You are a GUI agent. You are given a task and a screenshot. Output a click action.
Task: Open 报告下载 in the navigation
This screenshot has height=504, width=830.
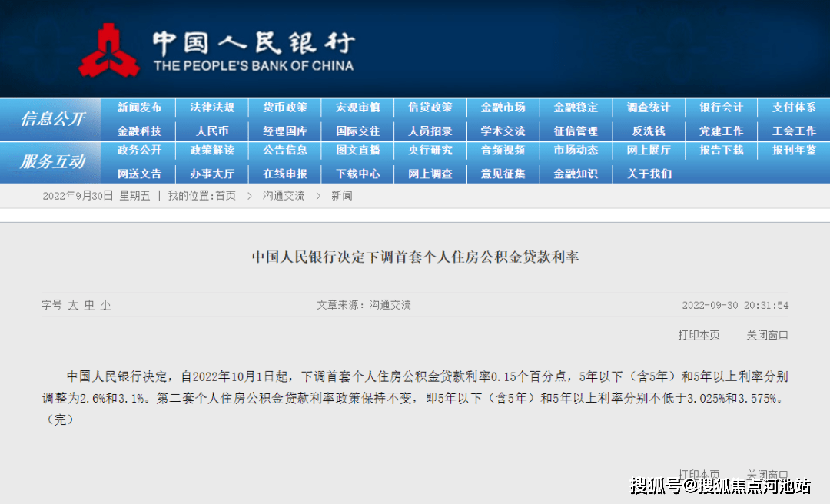click(721, 151)
